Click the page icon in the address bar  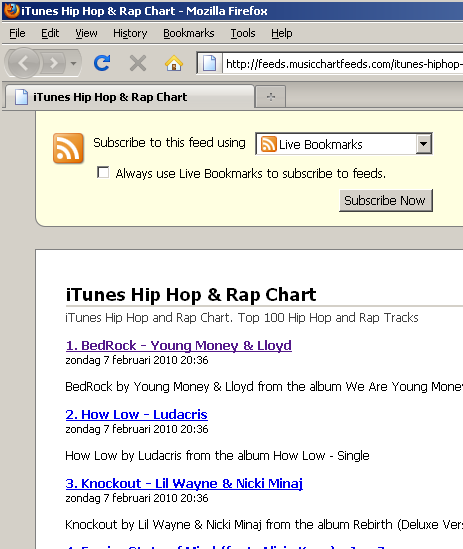(x=209, y=63)
